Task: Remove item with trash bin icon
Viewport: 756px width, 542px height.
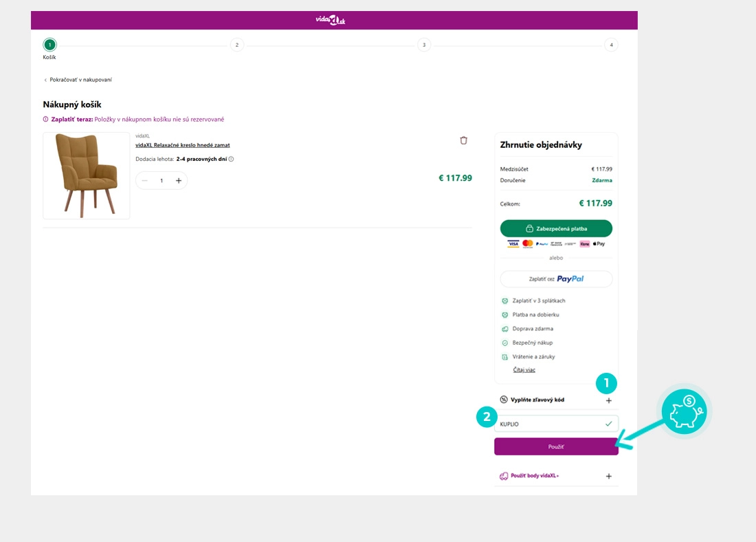Action: pos(463,140)
